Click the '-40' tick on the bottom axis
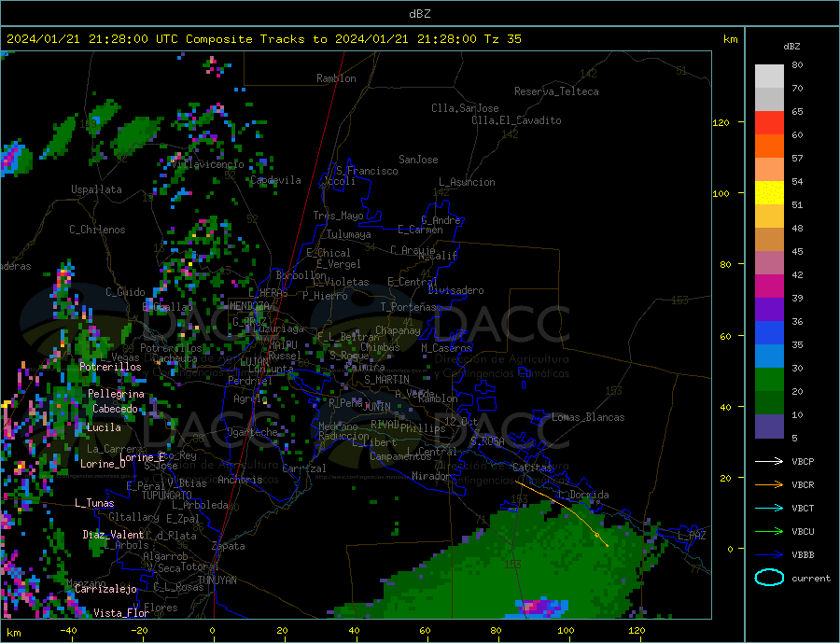The width and height of the screenshot is (840, 643). click(68, 631)
